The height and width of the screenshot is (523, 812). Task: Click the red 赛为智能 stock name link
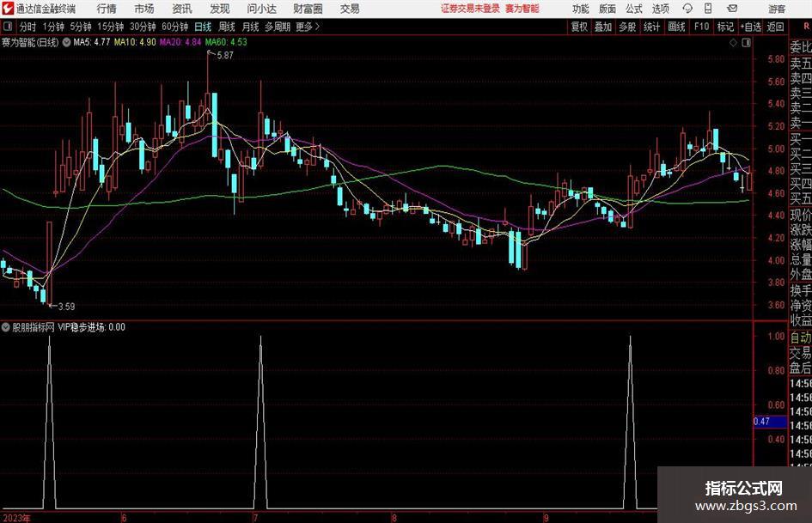pos(522,9)
